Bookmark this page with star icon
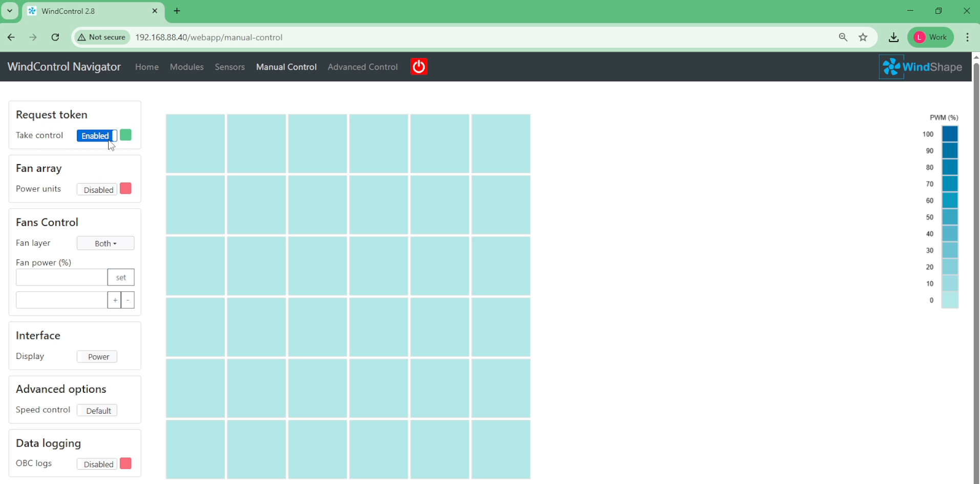Image resolution: width=980 pixels, height=484 pixels. [863, 37]
